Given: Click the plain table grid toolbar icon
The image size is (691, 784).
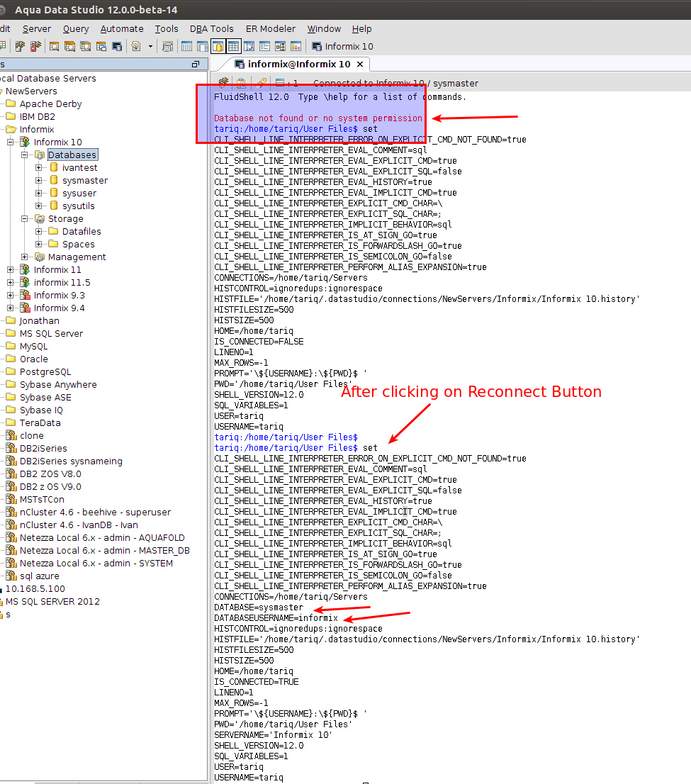Looking at the screenshot, I should (x=186, y=47).
